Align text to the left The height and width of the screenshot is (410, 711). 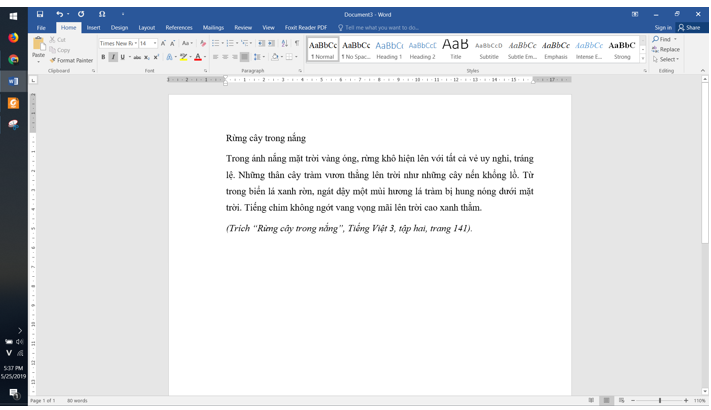215,57
